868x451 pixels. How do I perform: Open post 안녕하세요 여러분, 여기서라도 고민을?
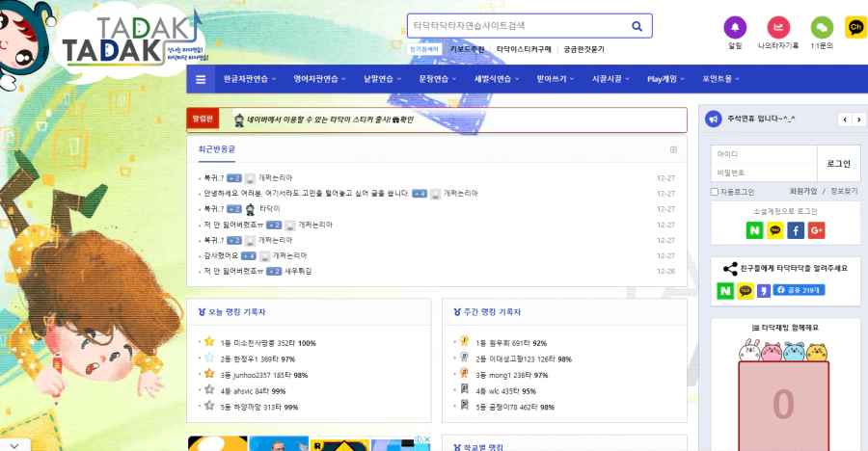click(x=306, y=193)
